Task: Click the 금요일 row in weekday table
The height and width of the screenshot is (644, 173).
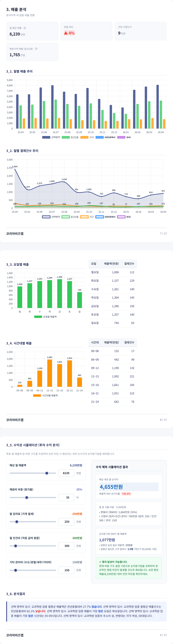Action: [x=113, y=306]
